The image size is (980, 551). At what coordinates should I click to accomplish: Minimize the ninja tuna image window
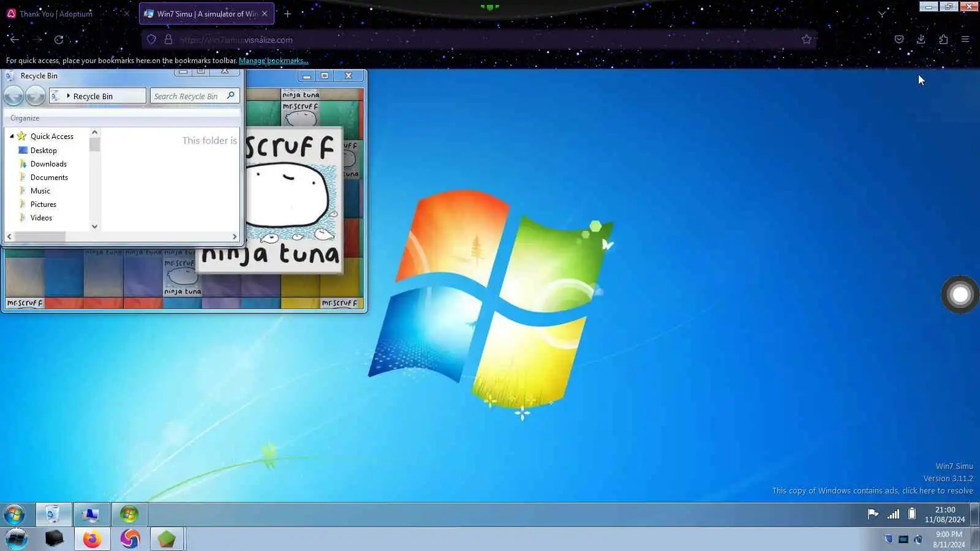(307, 76)
